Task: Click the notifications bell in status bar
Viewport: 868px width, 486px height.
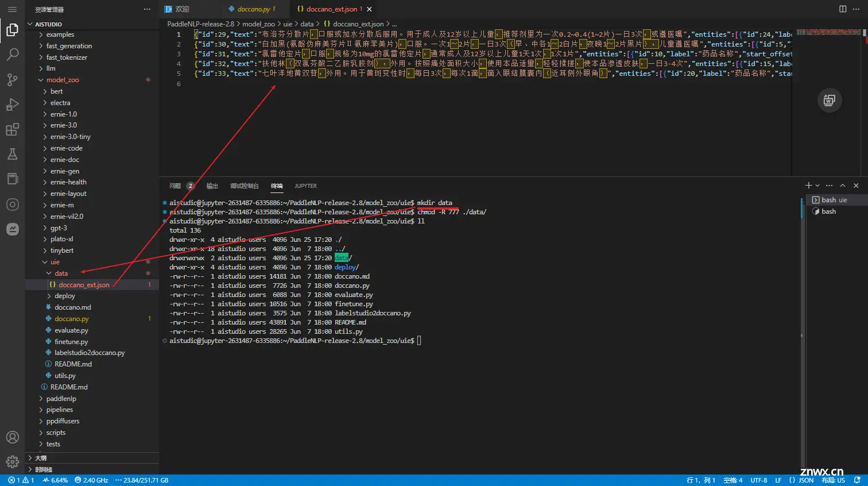Action: tap(857, 480)
